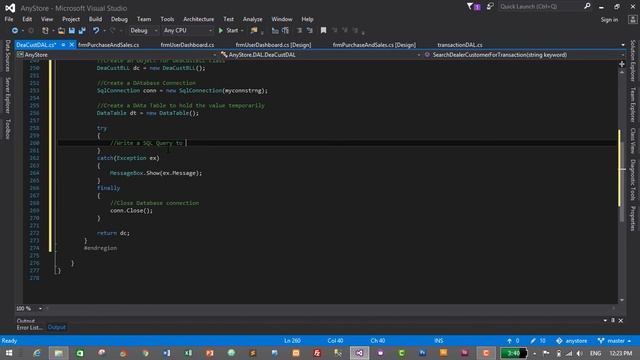Viewport: 640px width, 360px height.
Task: Open the Edit menu
Action: [x=27, y=19]
